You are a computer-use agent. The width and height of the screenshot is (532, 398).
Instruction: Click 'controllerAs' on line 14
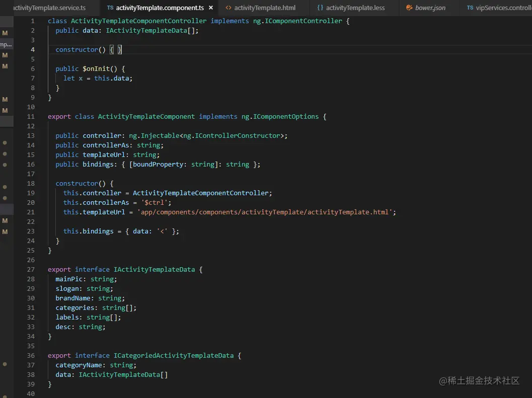106,145
